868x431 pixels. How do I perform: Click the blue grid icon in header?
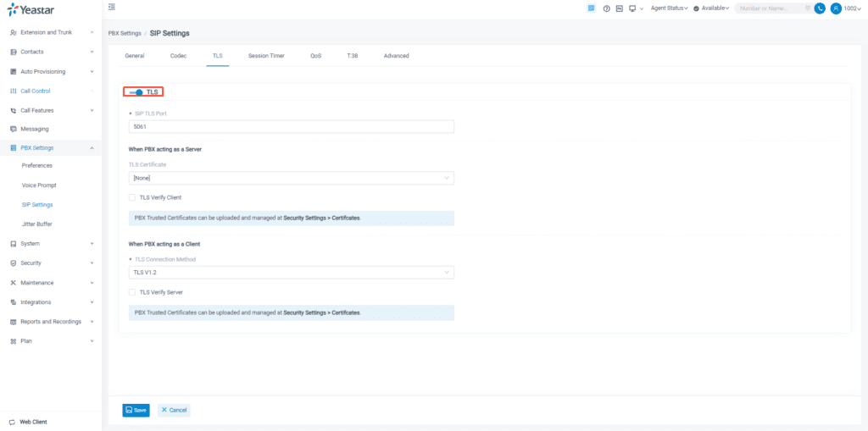[592, 8]
